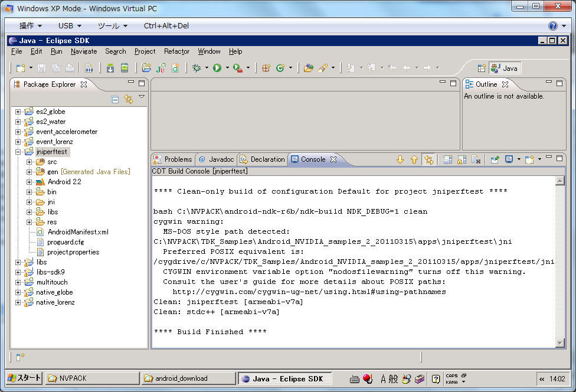Screen dimensions: 576x392
Task: Switch to the Javadoc tab
Action: (217, 159)
